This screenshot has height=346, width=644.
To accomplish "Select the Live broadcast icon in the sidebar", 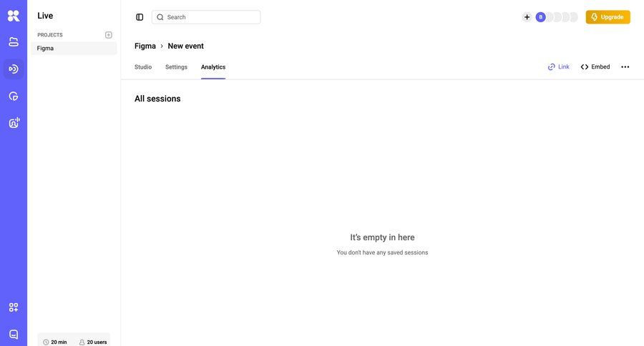I will 14,69.
